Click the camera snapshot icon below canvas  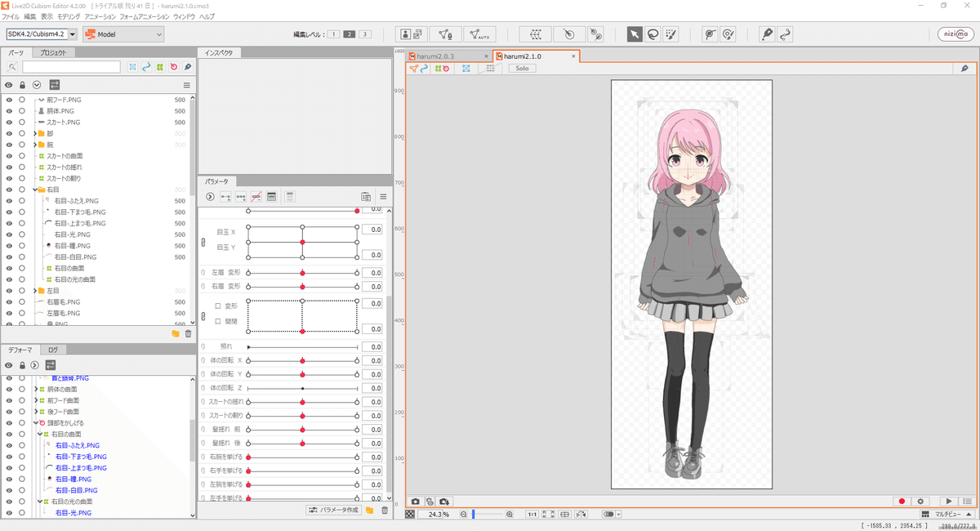tap(415, 501)
